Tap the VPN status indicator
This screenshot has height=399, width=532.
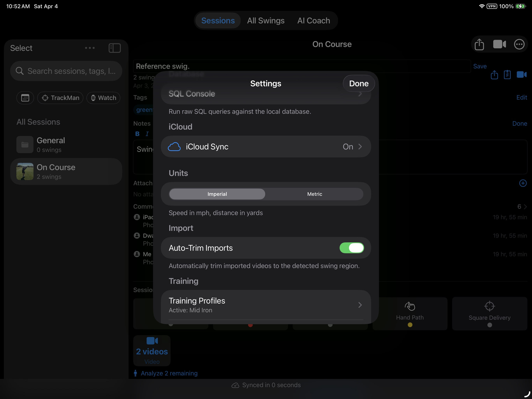pyautogui.click(x=492, y=6)
